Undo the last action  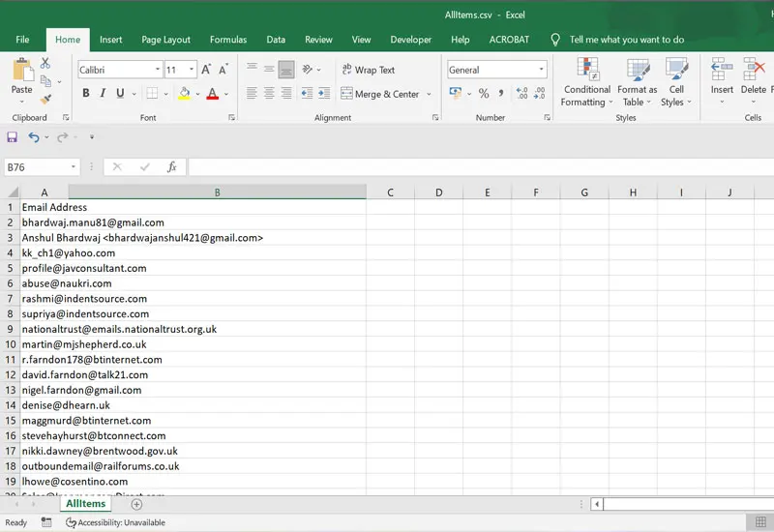(x=34, y=136)
